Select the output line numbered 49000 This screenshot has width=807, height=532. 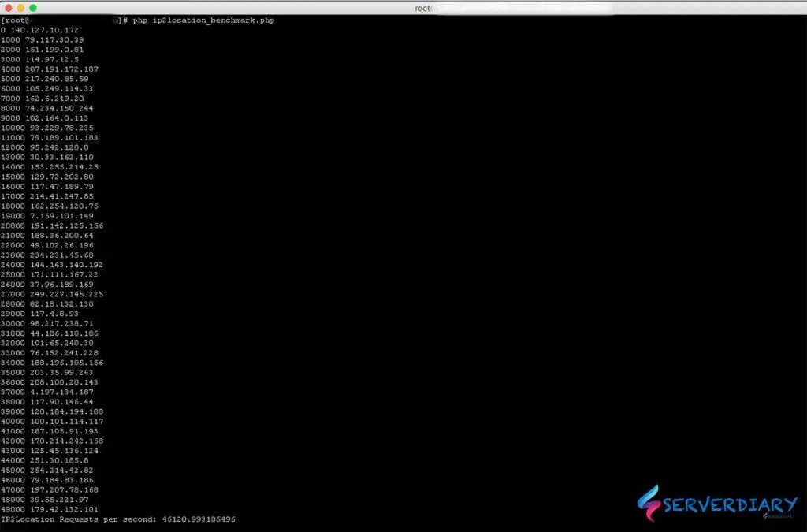(x=50, y=509)
